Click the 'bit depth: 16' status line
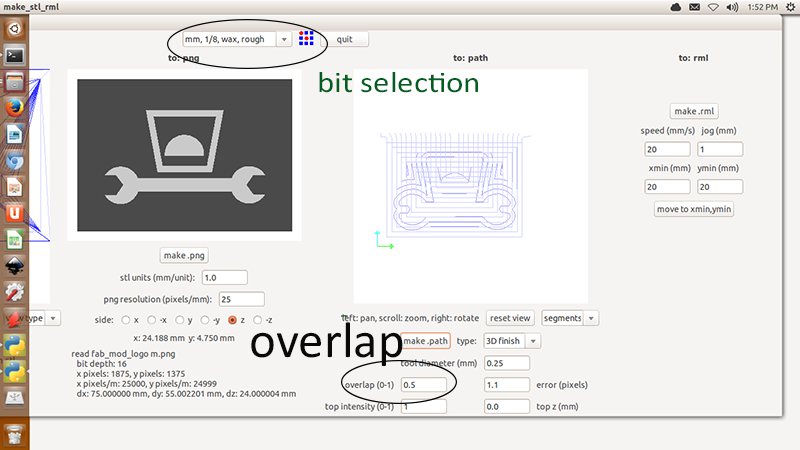 point(102,364)
